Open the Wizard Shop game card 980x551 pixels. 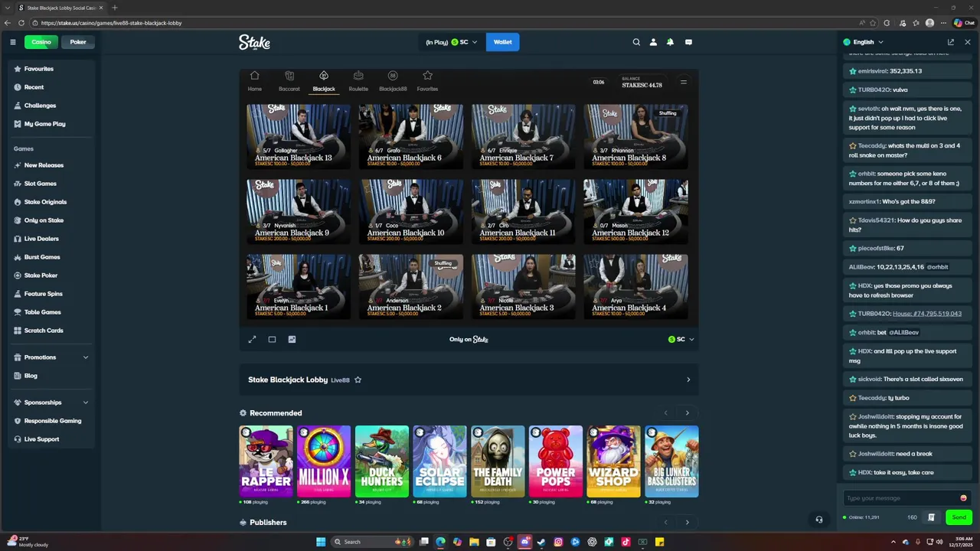[x=614, y=461]
